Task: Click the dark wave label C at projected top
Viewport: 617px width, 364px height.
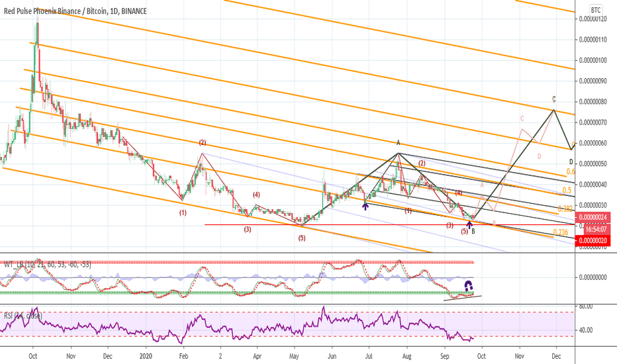Action: pyautogui.click(x=554, y=99)
